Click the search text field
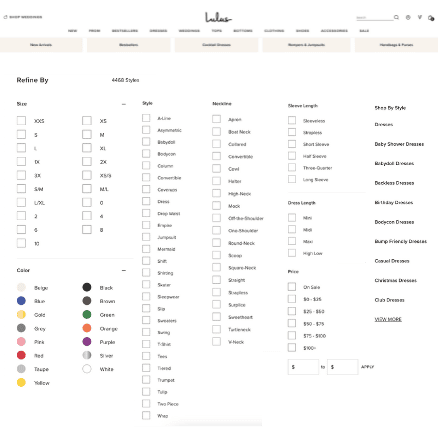The width and height of the screenshot is (438, 438). 374,17
